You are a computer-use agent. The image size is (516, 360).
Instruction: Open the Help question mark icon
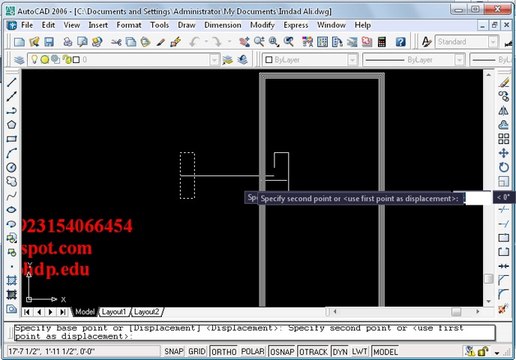400,42
